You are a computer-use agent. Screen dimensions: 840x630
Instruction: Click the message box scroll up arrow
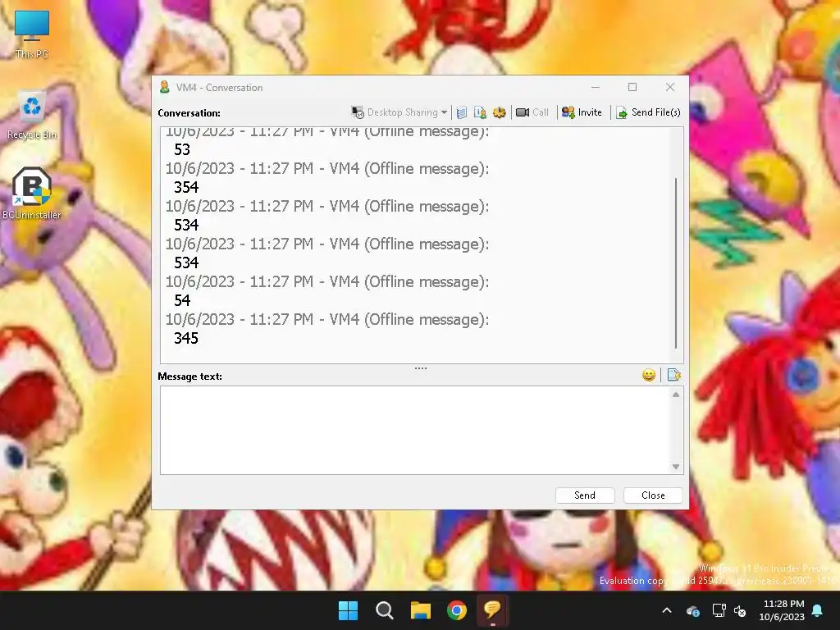pos(676,395)
